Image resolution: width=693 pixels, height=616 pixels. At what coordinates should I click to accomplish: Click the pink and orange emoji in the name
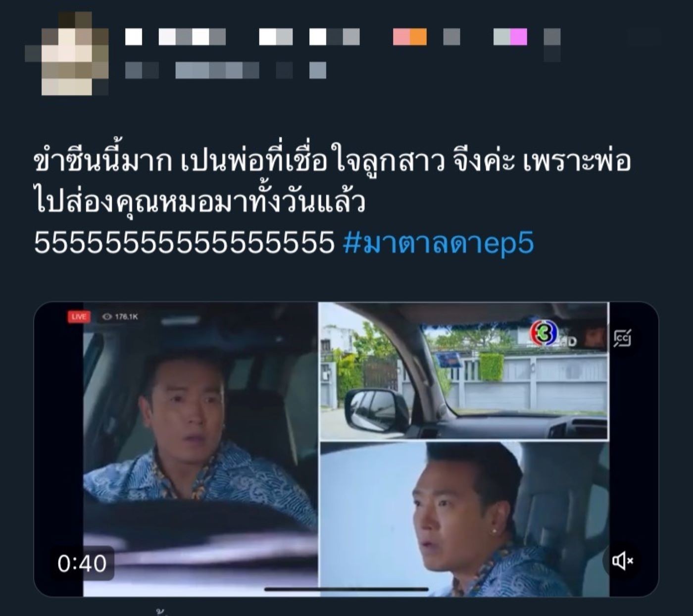coord(410,37)
